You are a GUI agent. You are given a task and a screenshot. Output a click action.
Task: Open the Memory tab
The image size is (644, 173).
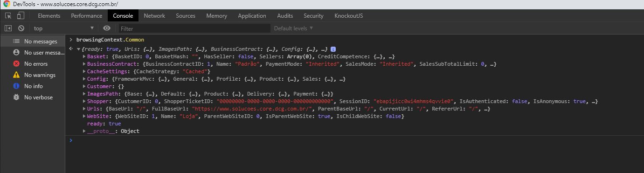tap(217, 16)
